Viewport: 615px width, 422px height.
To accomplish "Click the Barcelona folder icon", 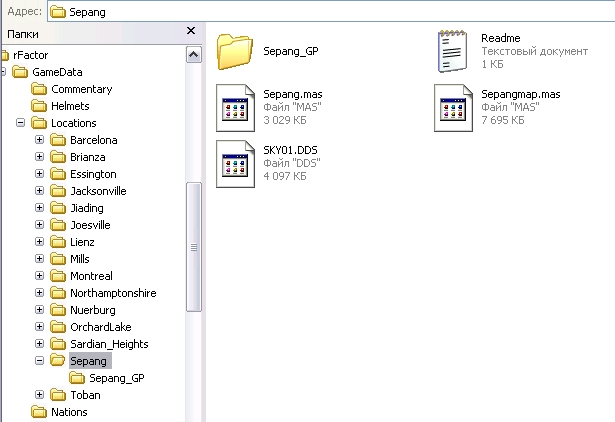I will (x=58, y=140).
